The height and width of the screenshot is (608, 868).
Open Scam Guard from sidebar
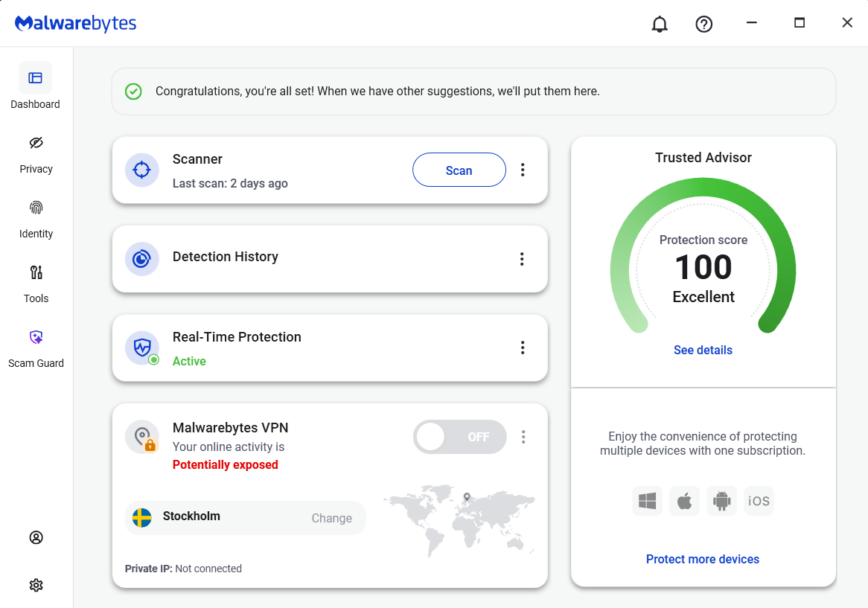click(x=36, y=349)
